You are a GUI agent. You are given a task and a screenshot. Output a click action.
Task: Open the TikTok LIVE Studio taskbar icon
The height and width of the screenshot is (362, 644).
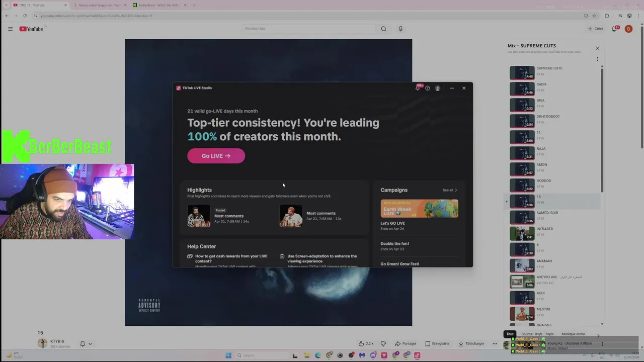(x=417, y=355)
